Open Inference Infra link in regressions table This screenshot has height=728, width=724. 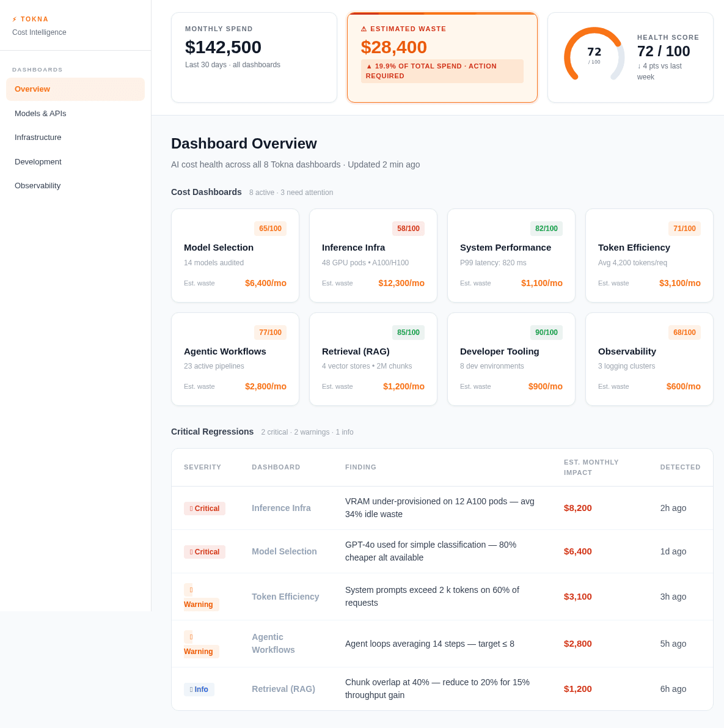coord(281,508)
